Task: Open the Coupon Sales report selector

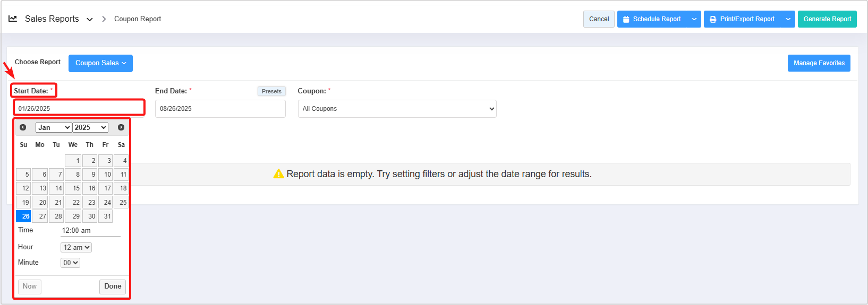Action: tap(100, 63)
